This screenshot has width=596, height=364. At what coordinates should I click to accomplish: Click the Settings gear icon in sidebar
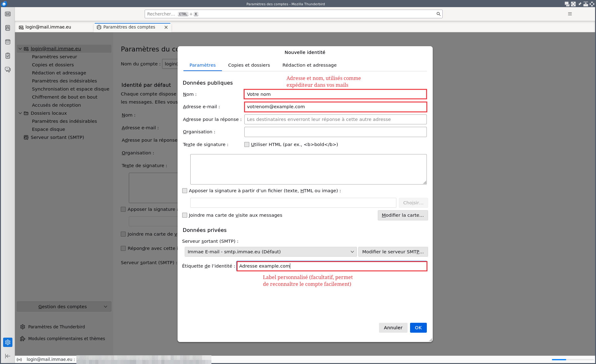pyautogui.click(x=8, y=342)
